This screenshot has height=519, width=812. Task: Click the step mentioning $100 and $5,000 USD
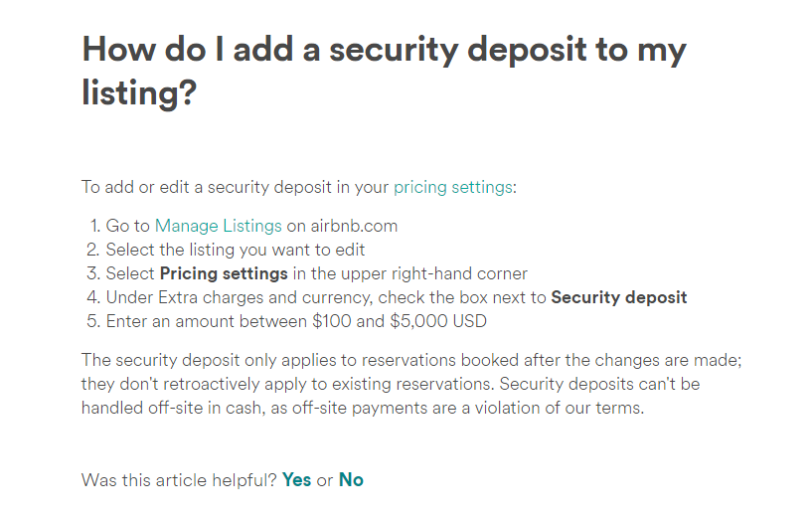296,321
